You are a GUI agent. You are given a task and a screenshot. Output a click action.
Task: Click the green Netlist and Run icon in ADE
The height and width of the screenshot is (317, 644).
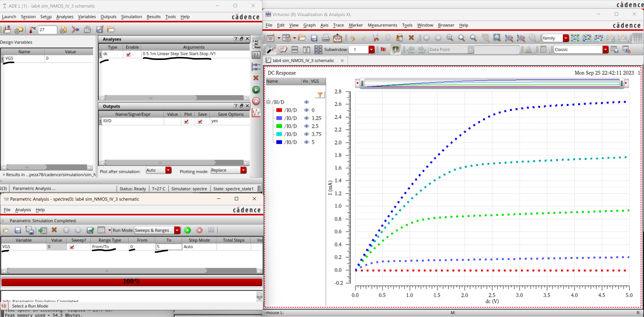click(256, 90)
